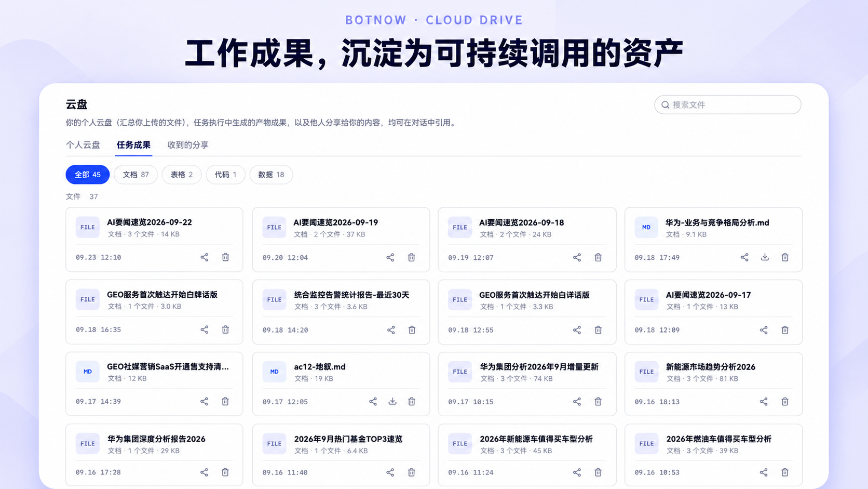Screen dimensions: 868x489
Task: Delete the AI要闻速览2026-09-22 file
Action: point(225,257)
